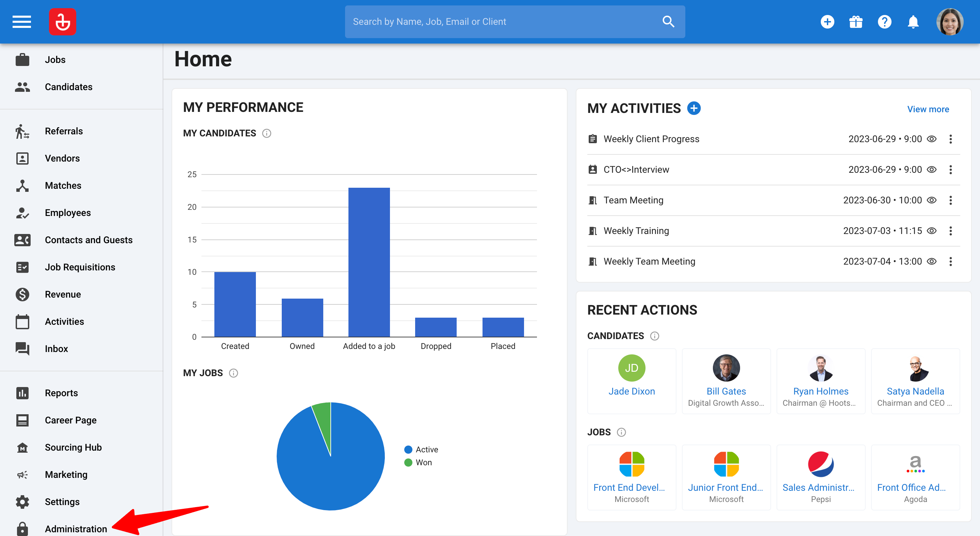Focus the search by name field
Viewport: 980px width, 536px height.
(x=515, y=22)
